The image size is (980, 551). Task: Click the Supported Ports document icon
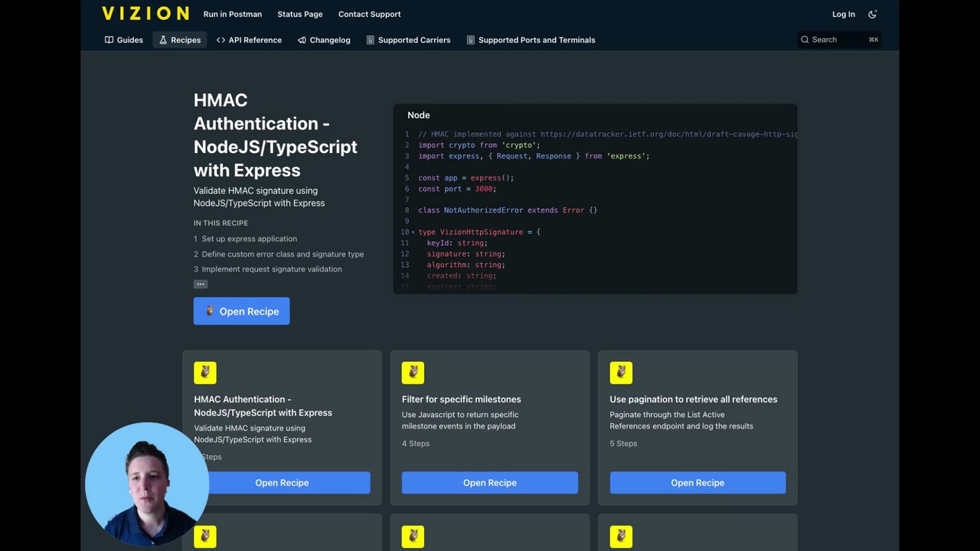tap(471, 40)
